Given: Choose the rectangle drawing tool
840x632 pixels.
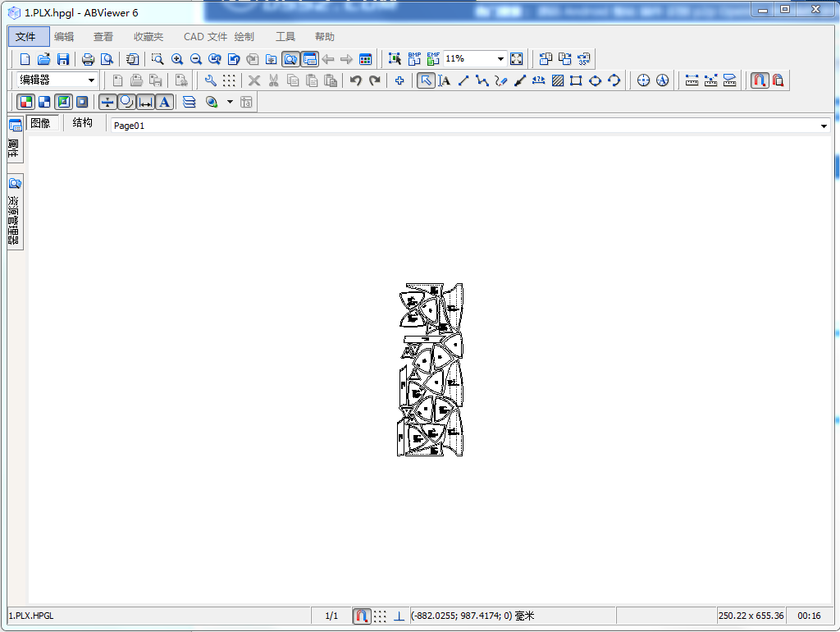Looking at the screenshot, I should 576,80.
